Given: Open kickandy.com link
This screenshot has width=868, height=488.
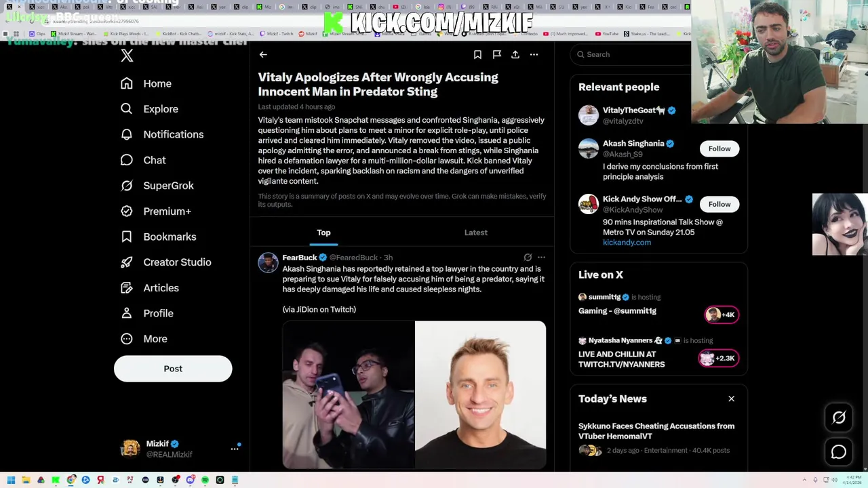Looking at the screenshot, I should coord(627,243).
